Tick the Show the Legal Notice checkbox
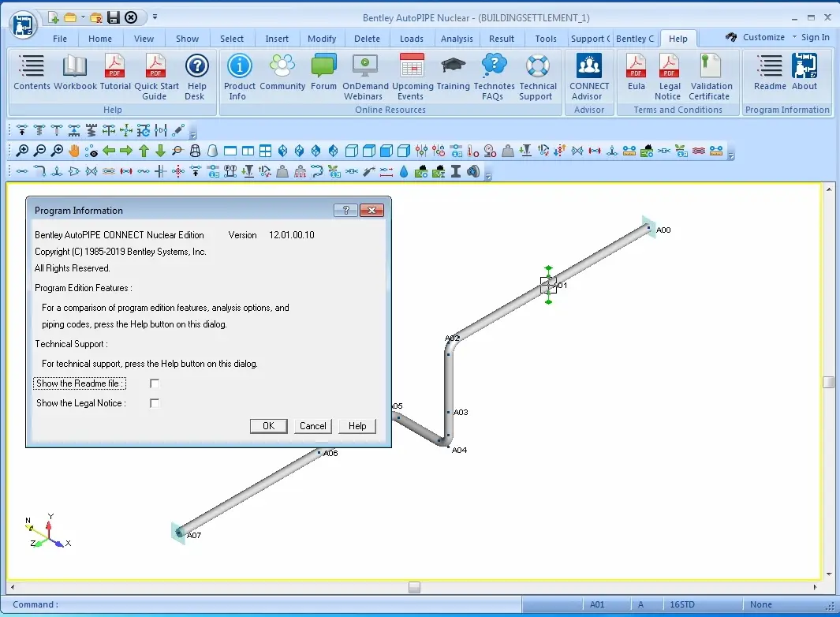The height and width of the screenshot is (617, 840). [x=155, y=403]
